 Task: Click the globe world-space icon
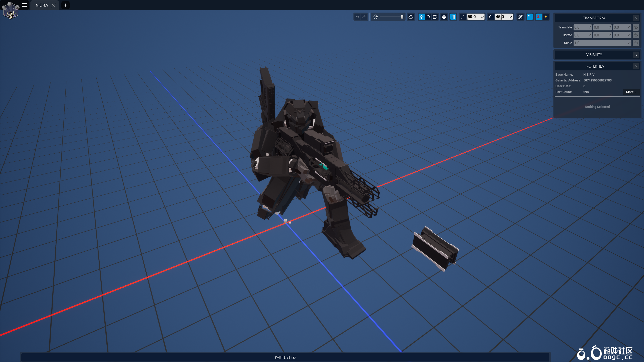444,17
